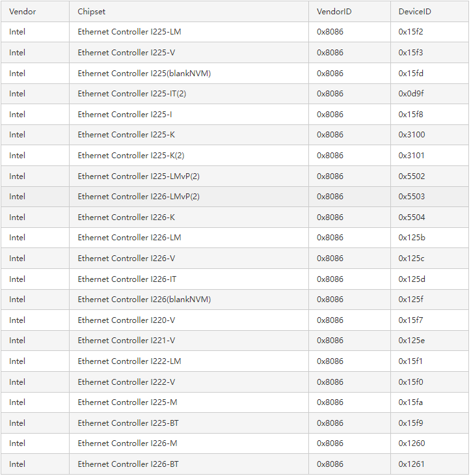Image resolution: width=471 pixels, height=476 pixels.
Task: Select Ethernet Controller I225-IT(2) cell
Action: [189, 94]
